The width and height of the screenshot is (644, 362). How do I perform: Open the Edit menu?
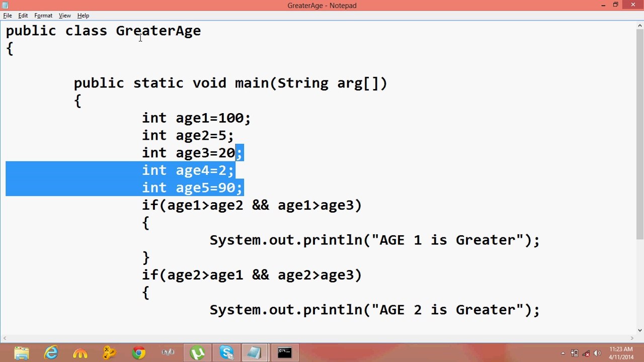point(23,16)
